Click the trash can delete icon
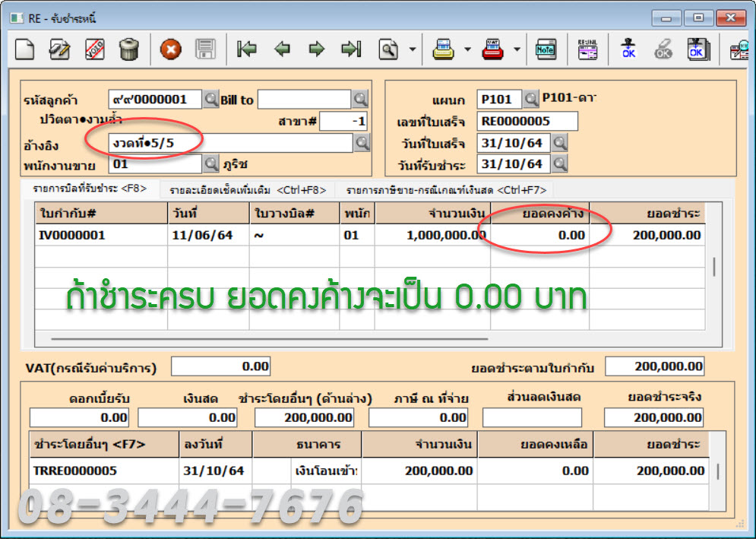Screen dimensions: 756x539 [x=128, y=49]
